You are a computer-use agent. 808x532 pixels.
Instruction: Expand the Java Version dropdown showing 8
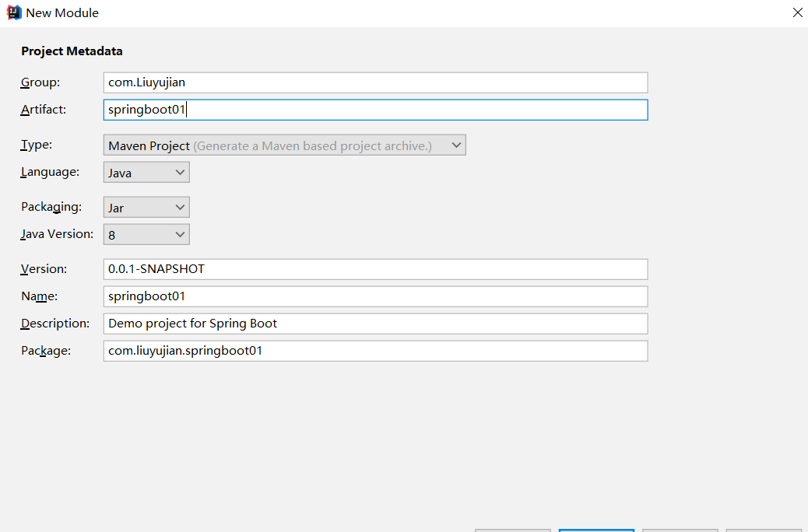coord(146,234)
